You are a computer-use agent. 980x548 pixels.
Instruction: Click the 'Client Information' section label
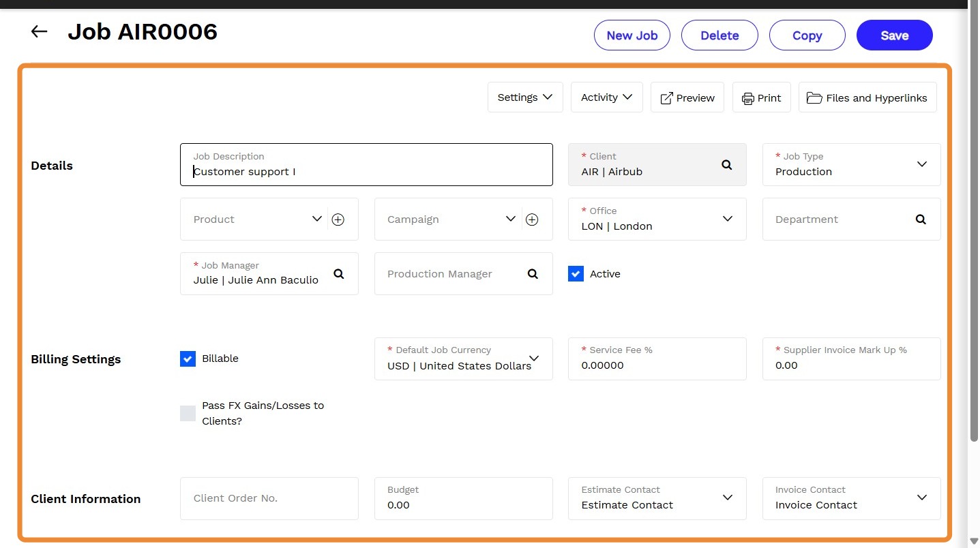[86, 499]
